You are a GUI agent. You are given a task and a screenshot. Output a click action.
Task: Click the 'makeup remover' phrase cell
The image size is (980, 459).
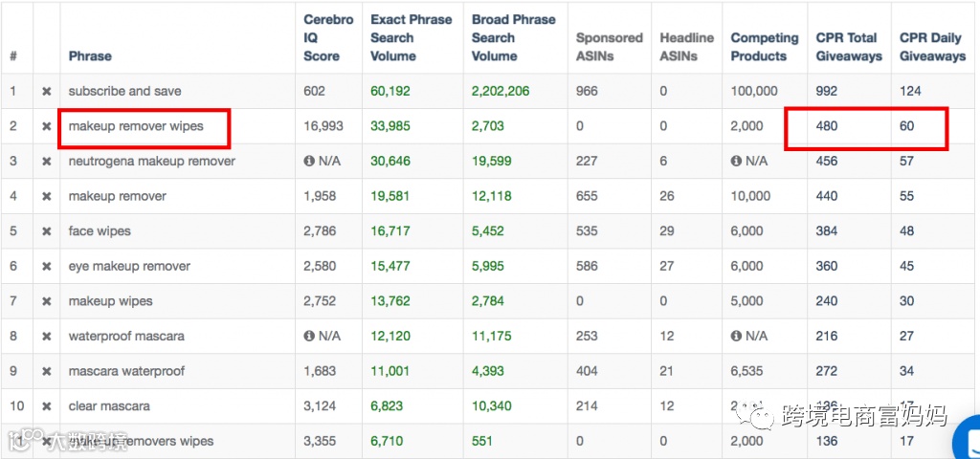(118, 196)
